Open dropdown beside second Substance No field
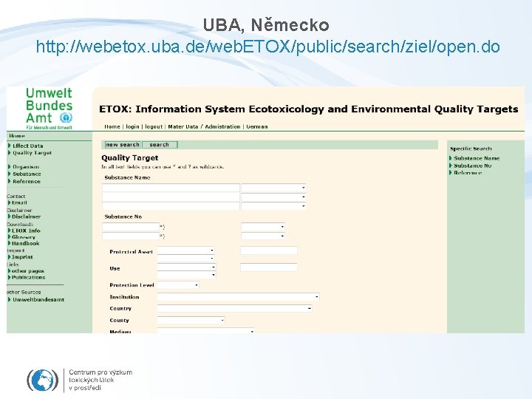The height and width of the screenshot is (399, 532). click(263, 236)
